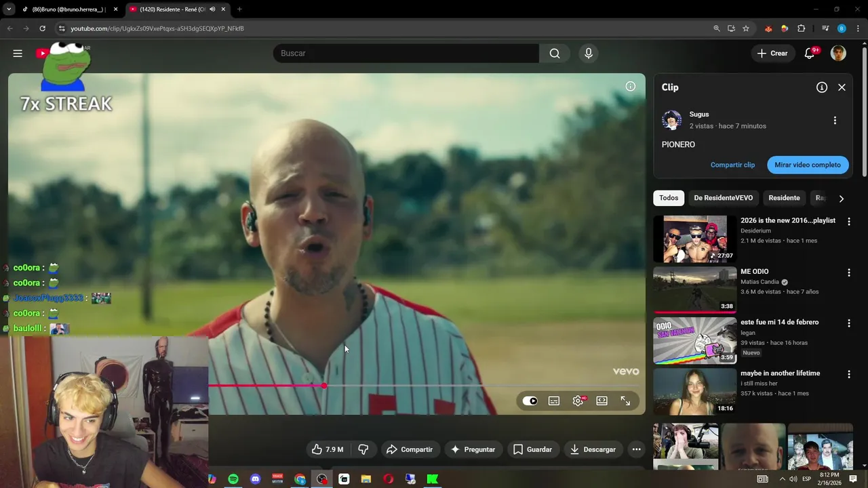Viewport: 868px width, 488px height.
Task: Focus the Buscar search field
Action: pyautogui.click(x=406, y=54)
